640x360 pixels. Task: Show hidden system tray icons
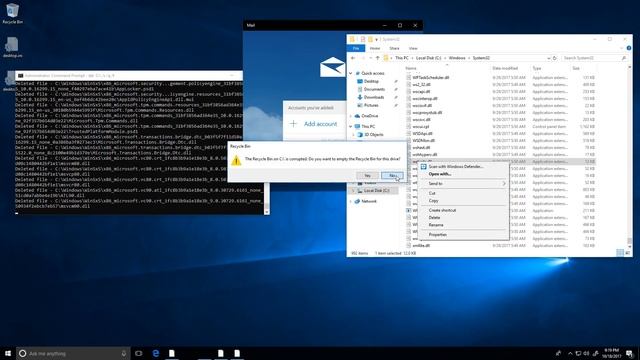pos(570,353)
